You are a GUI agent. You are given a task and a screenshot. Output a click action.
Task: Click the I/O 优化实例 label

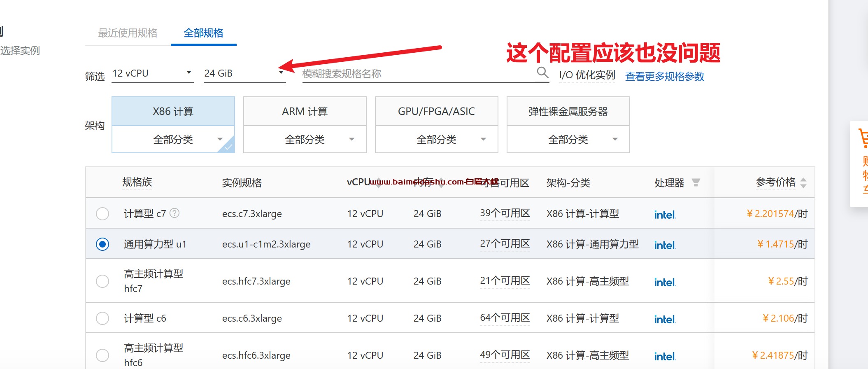point(587,75)
